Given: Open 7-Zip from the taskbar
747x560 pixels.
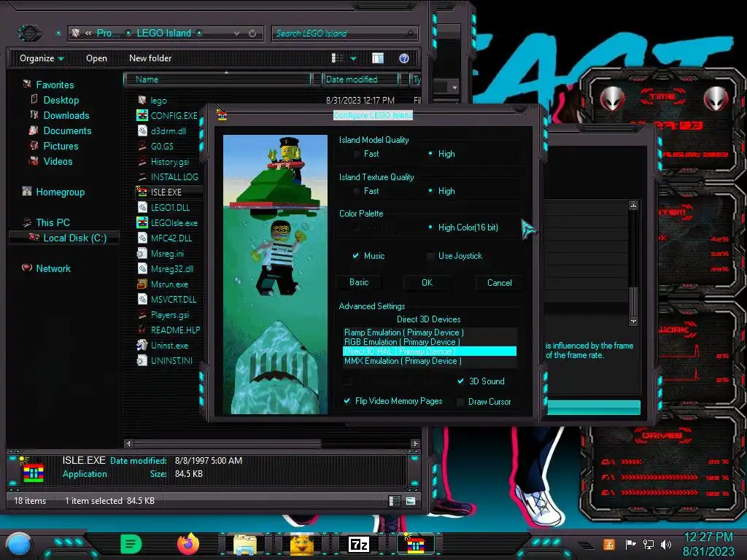Looking at the screenshot, I should click(x=359, y=544).
